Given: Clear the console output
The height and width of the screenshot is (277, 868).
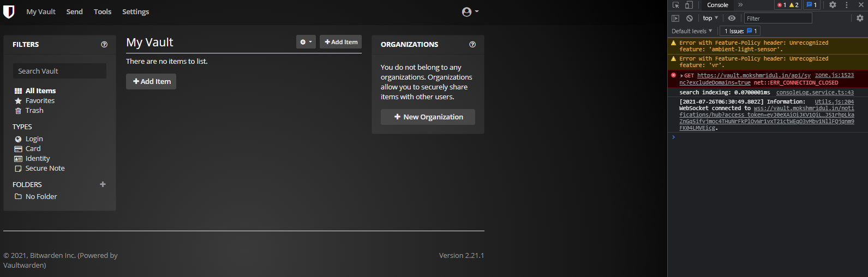Looking at the screenshot, I should [690, 18].
